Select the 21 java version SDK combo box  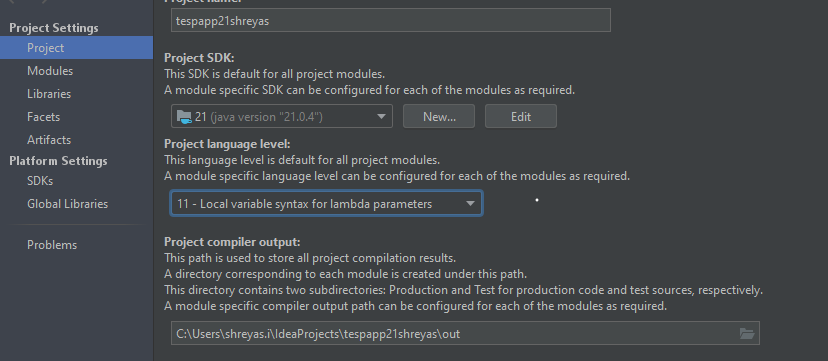[x=281, y=117]
